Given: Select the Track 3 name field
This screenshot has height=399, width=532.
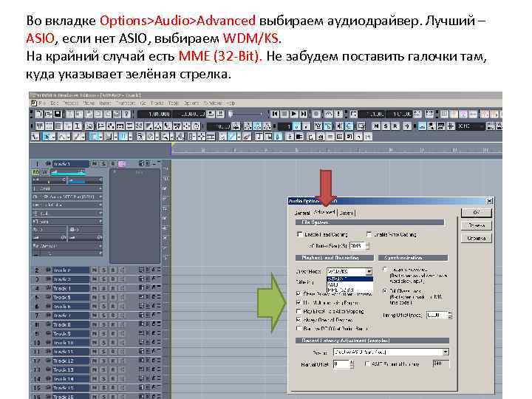Looking at the screenshot, I should (x=71, y=279).
